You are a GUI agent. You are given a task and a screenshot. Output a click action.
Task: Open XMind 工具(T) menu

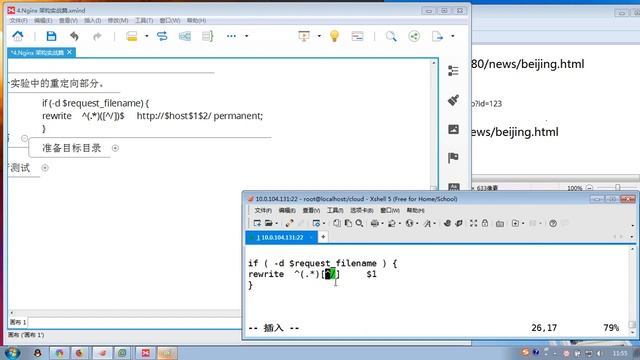click(144, 20)
